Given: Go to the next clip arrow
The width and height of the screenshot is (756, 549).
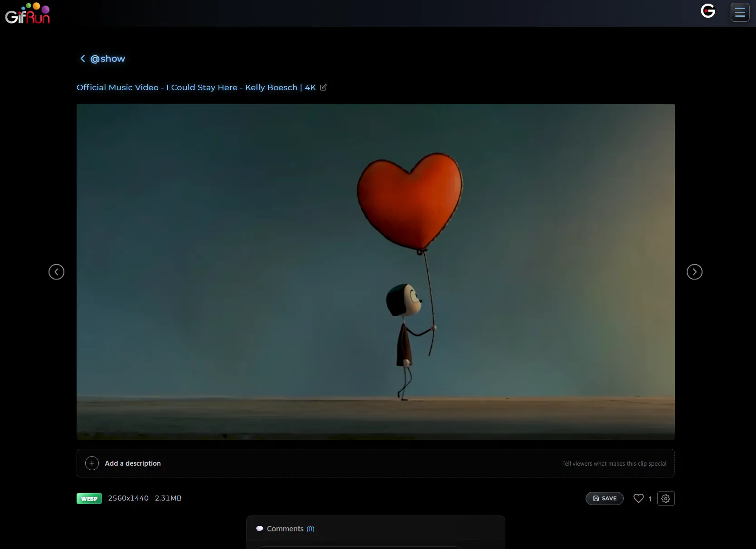Looking at the screenshot, I should (694, 272).
